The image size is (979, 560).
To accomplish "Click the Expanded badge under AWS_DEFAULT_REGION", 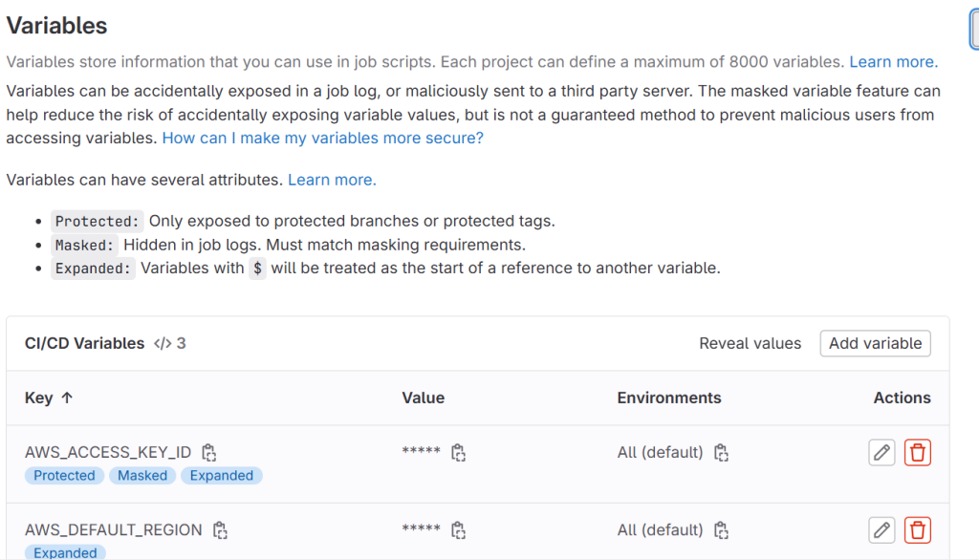I will coord(65,552).
